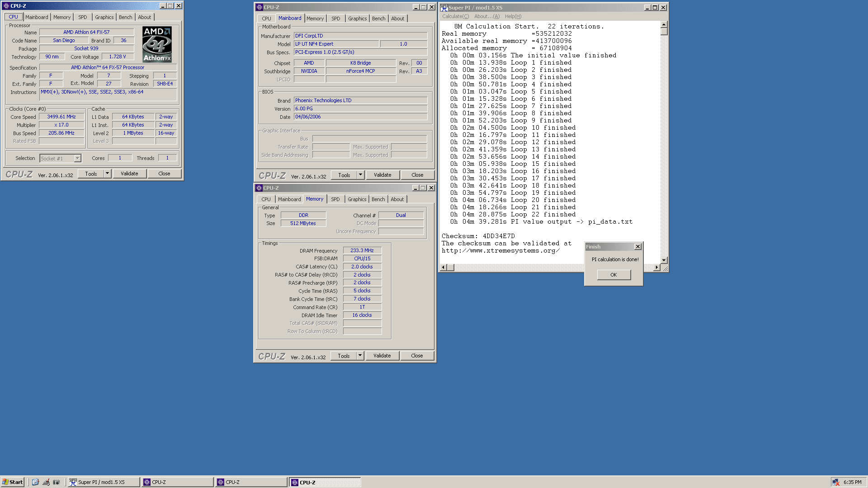This screenshot has height=488, width=868.
Task: Click the Super PI title bar icon
Action: tap(444, 7)
